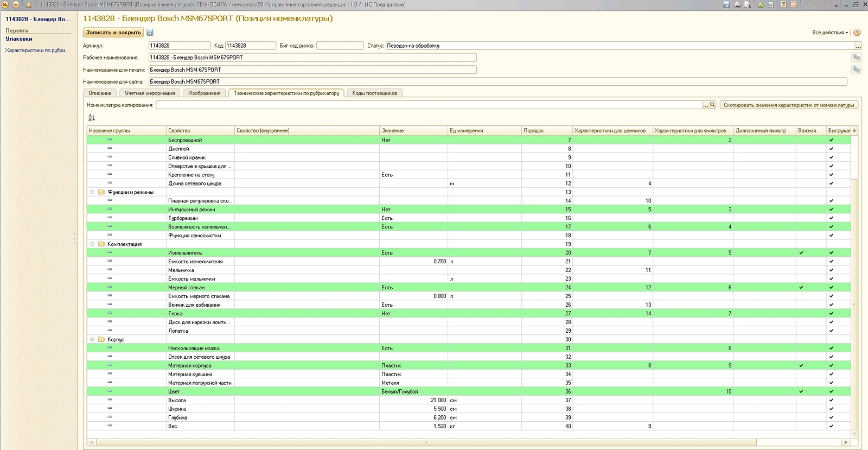868x450 pixels.
Task: Select Технические характеристики по рубрикатору tab
Action: [286, 93]
